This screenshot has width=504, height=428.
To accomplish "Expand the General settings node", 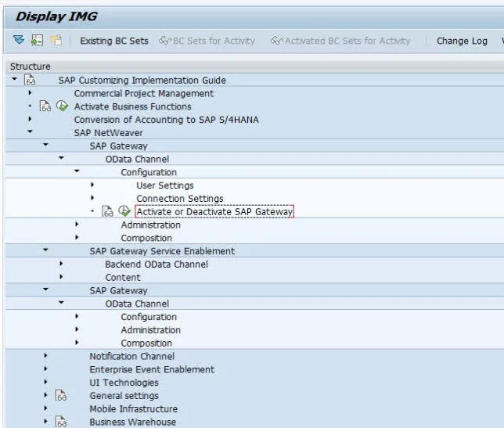I will pyautogui.click(x=45, y=395).
